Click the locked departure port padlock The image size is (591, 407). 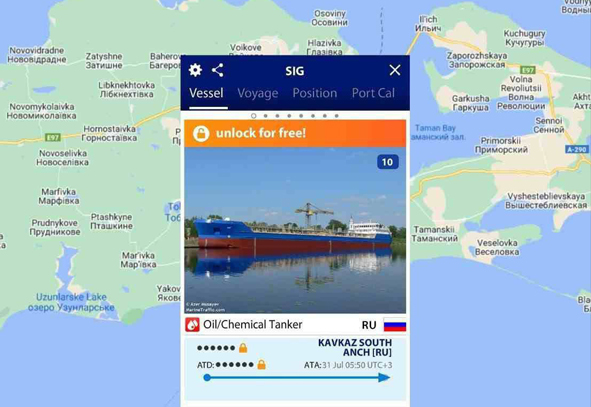click(243, 348)
